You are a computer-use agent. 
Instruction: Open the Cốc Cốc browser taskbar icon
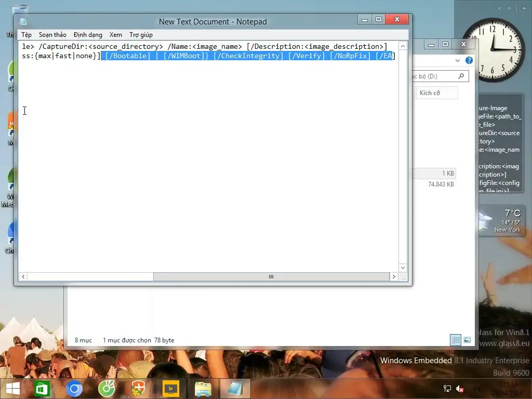(x=107, y=389)
